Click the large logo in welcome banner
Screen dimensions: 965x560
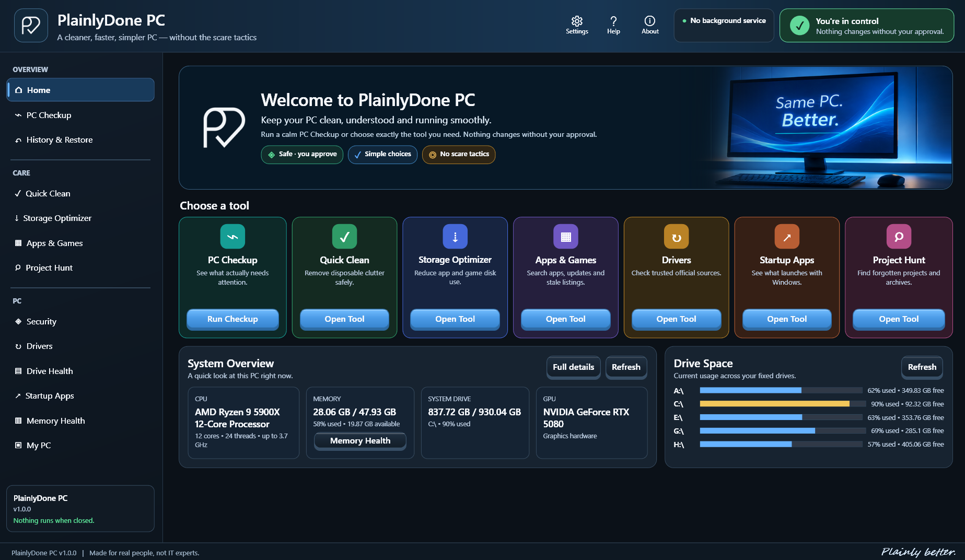[x=224, y=127]
